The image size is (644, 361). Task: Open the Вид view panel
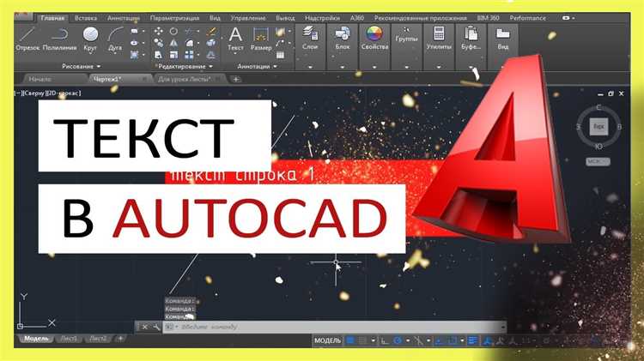pyautogui.click(x=502, y=39)
